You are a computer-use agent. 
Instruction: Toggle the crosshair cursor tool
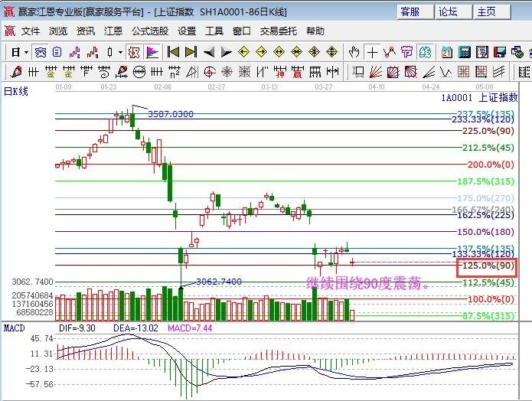[x=372, y=52]
